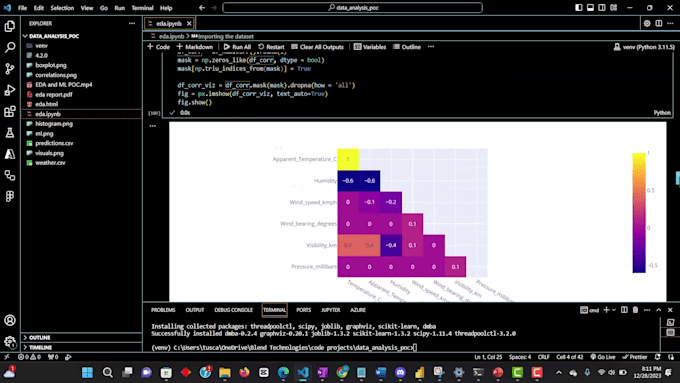Open Discord from the taskbar
Viewport: 680px width, 383px height.
tap(400, 373)
